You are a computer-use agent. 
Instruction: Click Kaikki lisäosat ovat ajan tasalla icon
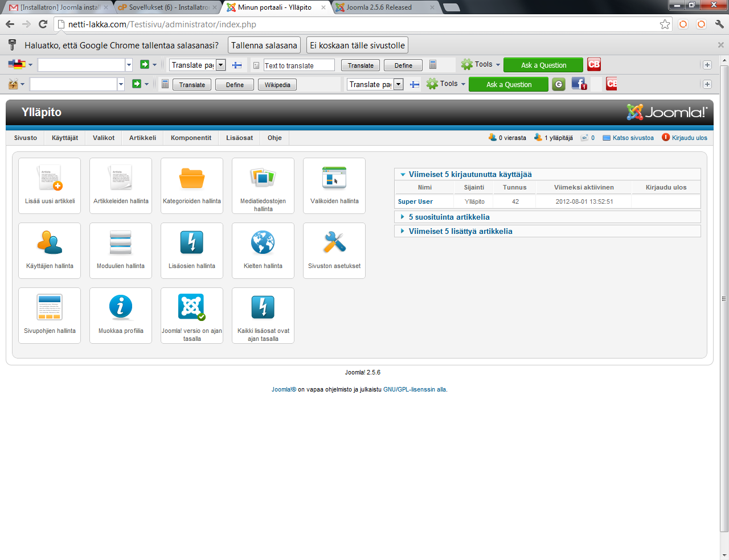263,315
